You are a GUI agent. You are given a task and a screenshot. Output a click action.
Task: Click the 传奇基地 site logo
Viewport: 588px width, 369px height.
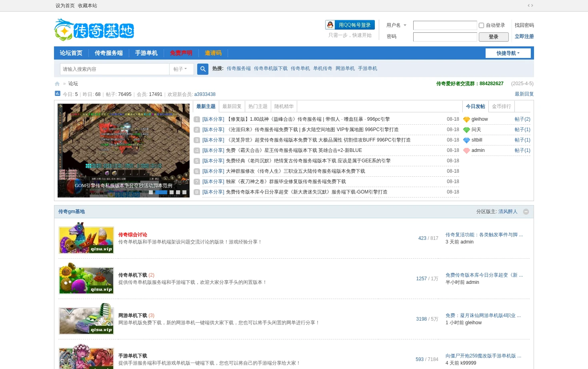[94, 30]
